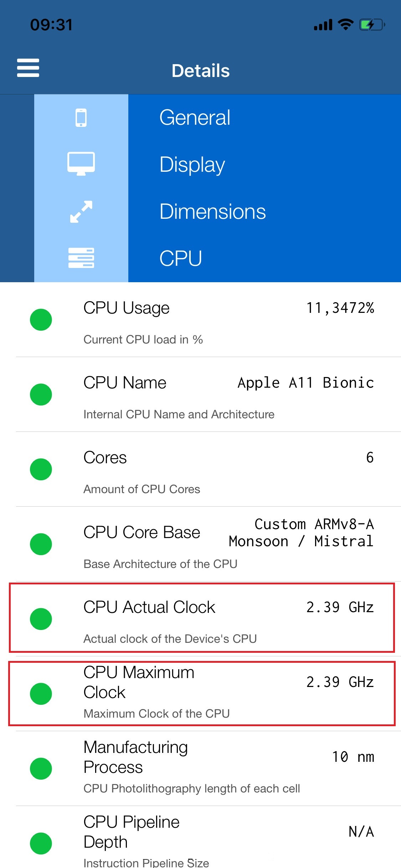Tap the green indicator next to Cores
This screenshot has height=868, width=401.
point(41,469)
